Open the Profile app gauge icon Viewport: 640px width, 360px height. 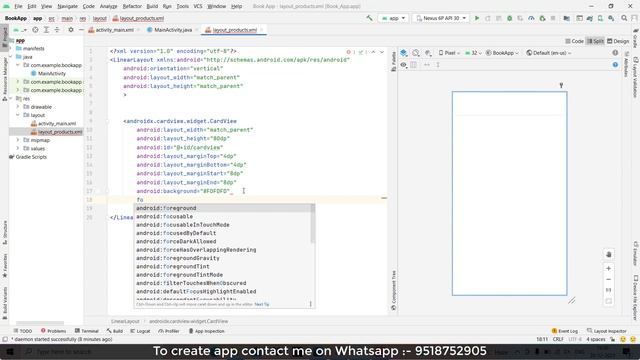pos(531,18)
